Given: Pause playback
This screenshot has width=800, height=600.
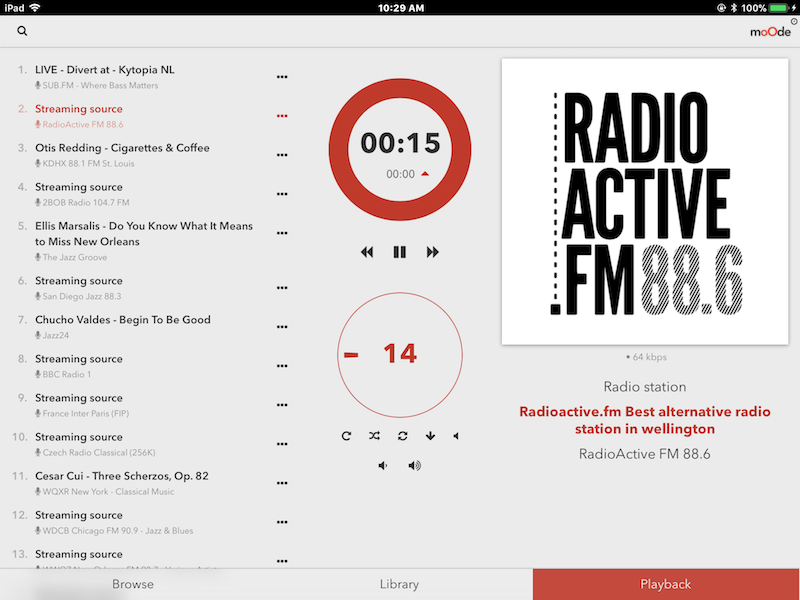Looking at the screenshot, I should [399, 252].
